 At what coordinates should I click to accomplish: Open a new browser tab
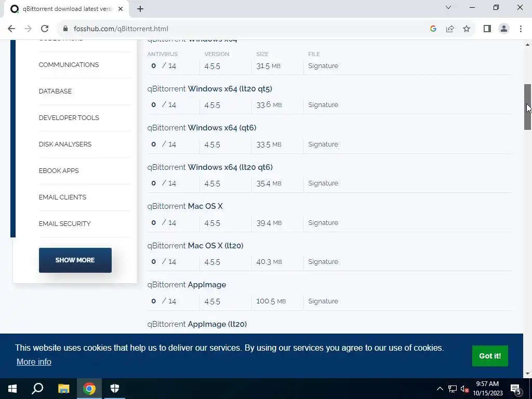click(x=140, y=9)
